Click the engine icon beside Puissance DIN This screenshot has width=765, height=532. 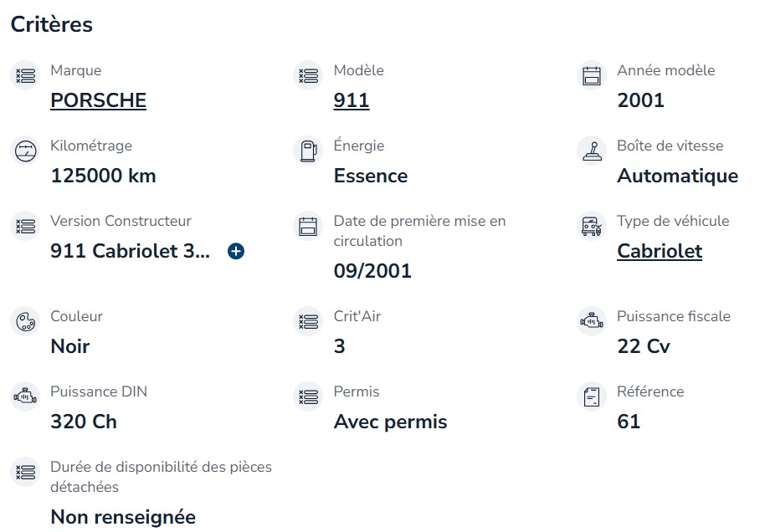tap(25, 396)
